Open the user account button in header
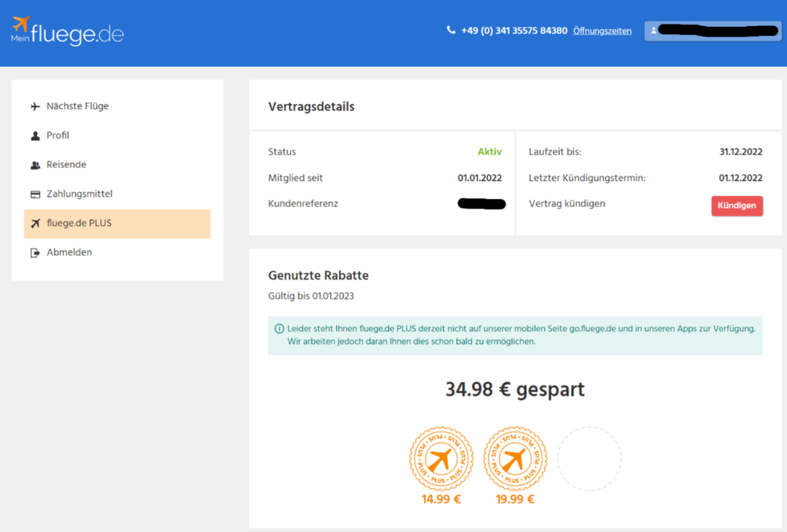The height and width of the screenshot is (532, 787). point(713,31)
